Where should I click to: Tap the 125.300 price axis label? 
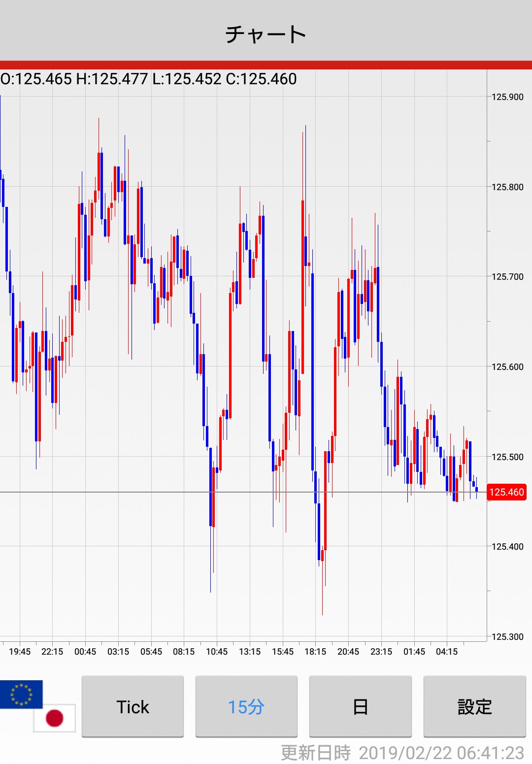(x=507, y=637)
